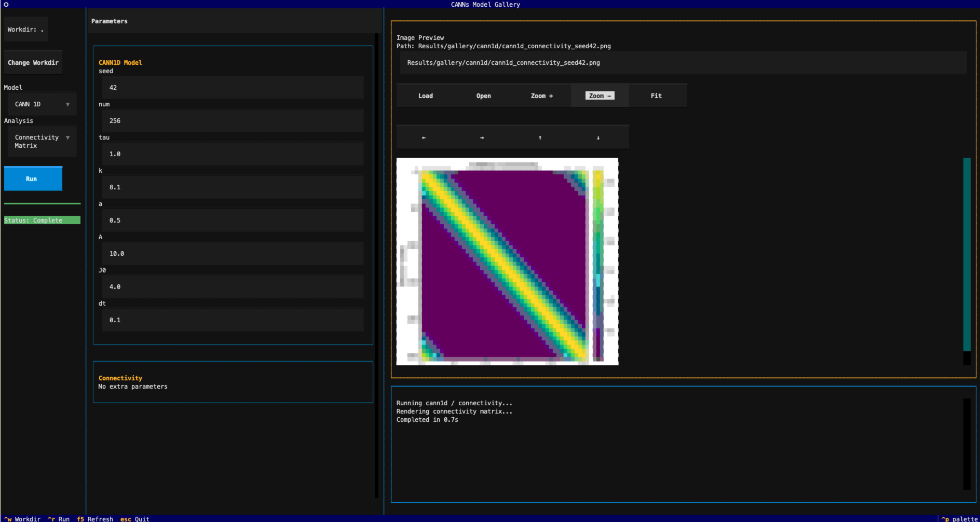
Task: Select Refresh in the footer bar
Action: click(x=95, y=518)
